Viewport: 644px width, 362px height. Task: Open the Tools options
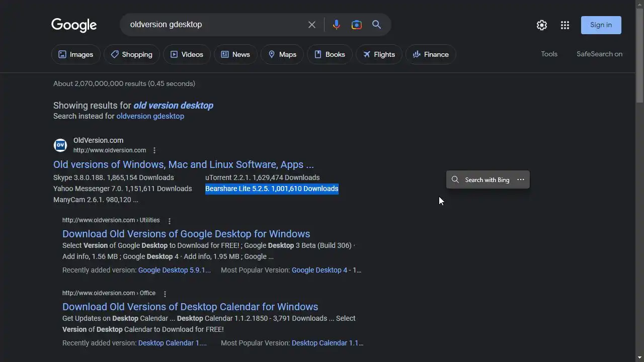coord(549,54)
